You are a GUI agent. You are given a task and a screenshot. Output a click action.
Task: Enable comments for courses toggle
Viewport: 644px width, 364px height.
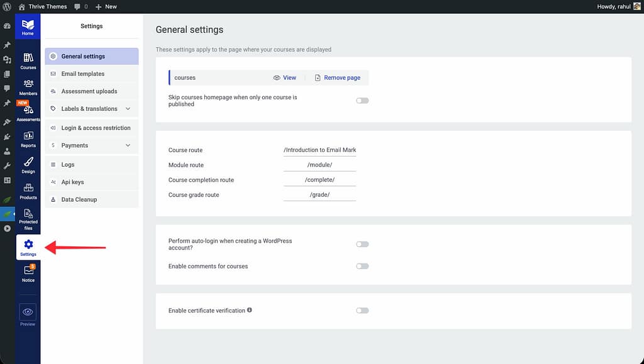362,267
